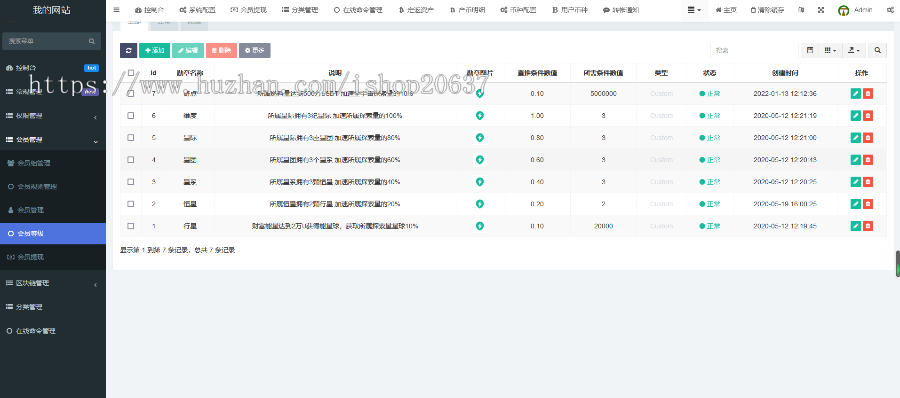Tick the checkbox for row id 1

(x=131, y=226)
